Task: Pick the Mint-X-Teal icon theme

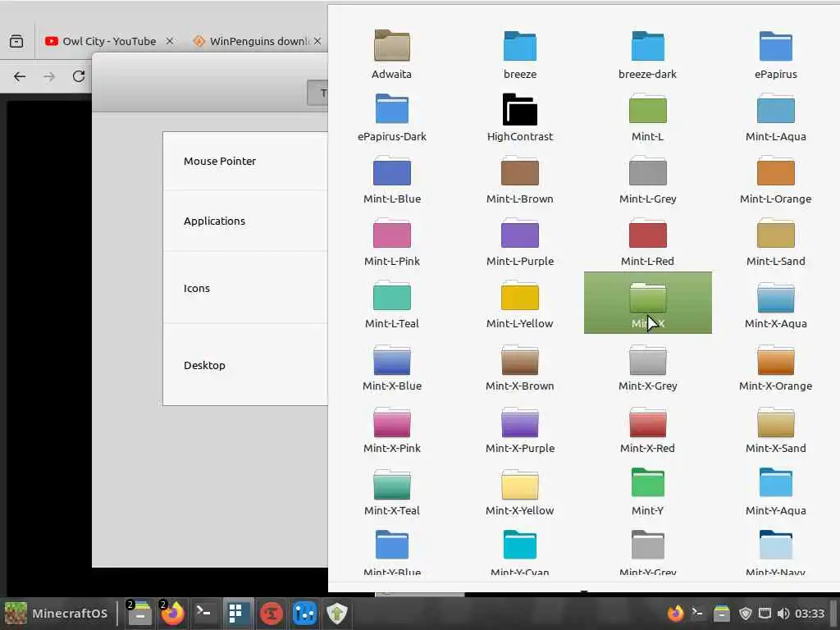Action: pyautogui.click(x=391, y=491)
